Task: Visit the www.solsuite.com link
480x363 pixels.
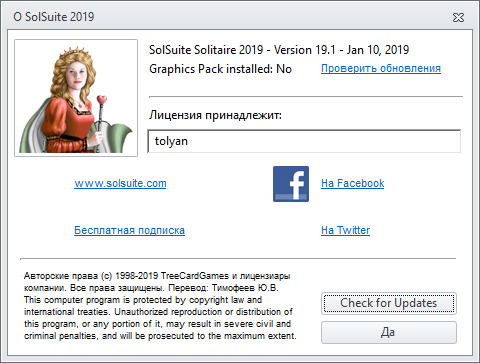Action: coord(120,183)
